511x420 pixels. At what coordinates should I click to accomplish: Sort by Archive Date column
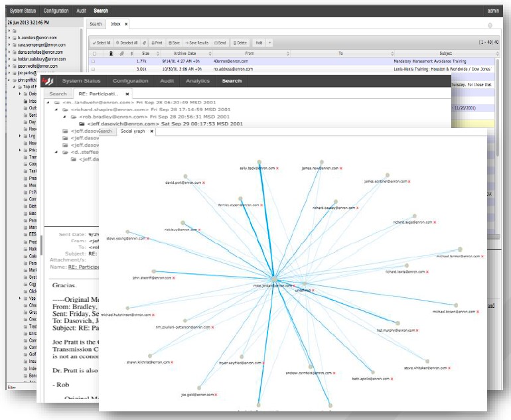[184, 54]
